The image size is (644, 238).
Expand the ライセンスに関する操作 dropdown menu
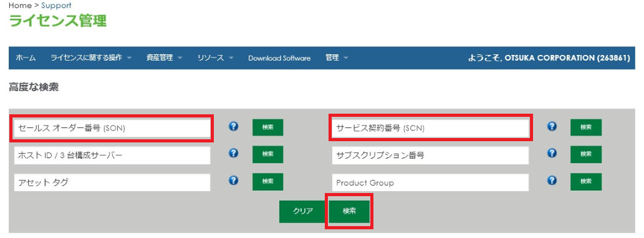click(x=91, y=58)
